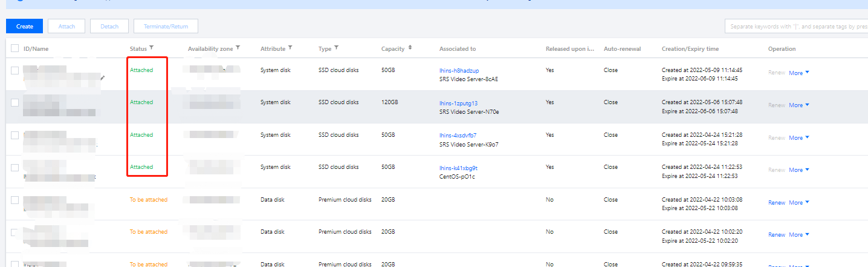Click the Terminate/Return button
The image size is (868, 267).
166,26
